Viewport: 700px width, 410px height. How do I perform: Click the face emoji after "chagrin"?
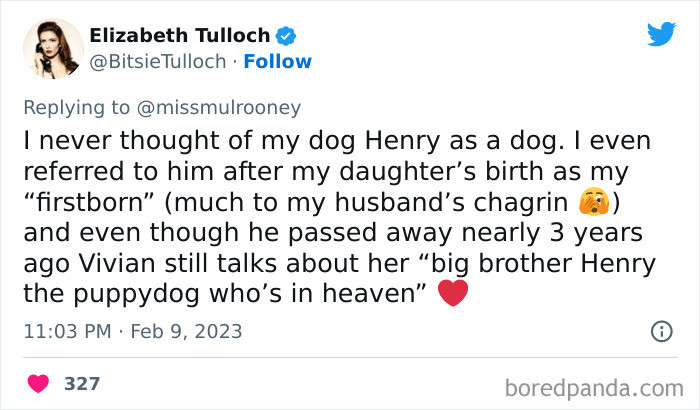(x=594, y=203)
